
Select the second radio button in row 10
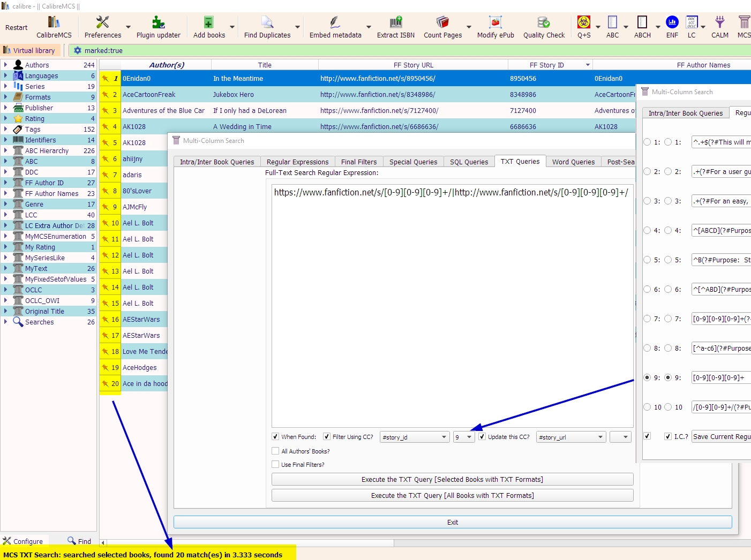click(x=668, y=407)
